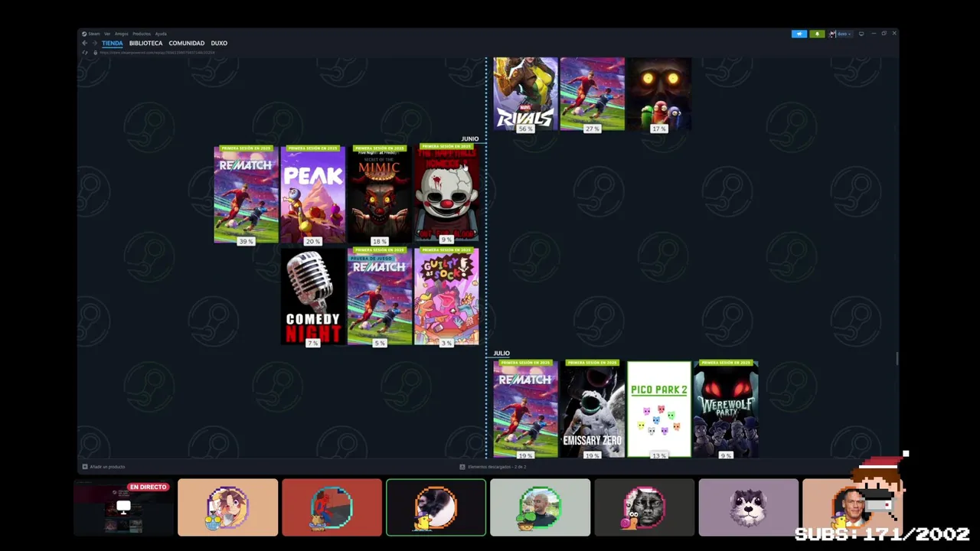980x551 pixels.
Task: Click the 39 % playtime label
Action: (246, 241)
